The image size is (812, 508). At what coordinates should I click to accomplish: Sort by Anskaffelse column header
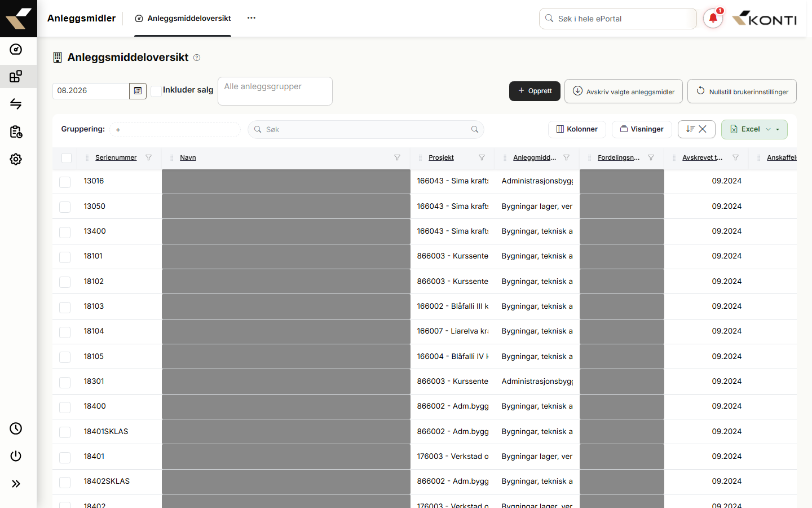tap(782, 157)
